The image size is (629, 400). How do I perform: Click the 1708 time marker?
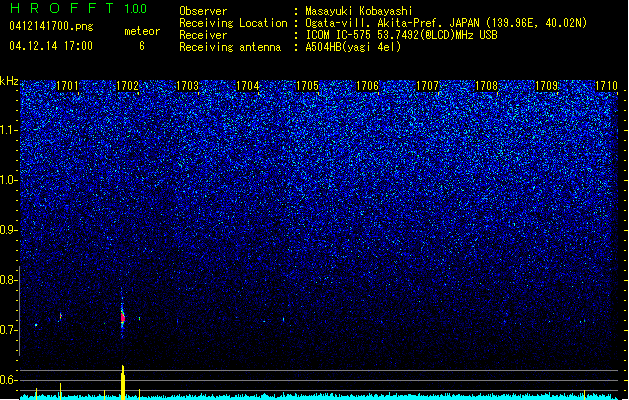pyautogui.click(x=486, y=86)
